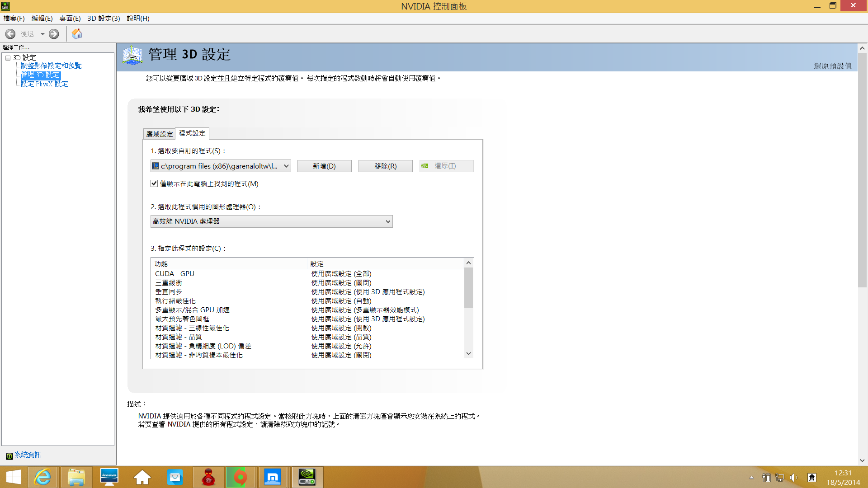Click the 系統資訊 NVIDIA icon

(x=9, y=456)
